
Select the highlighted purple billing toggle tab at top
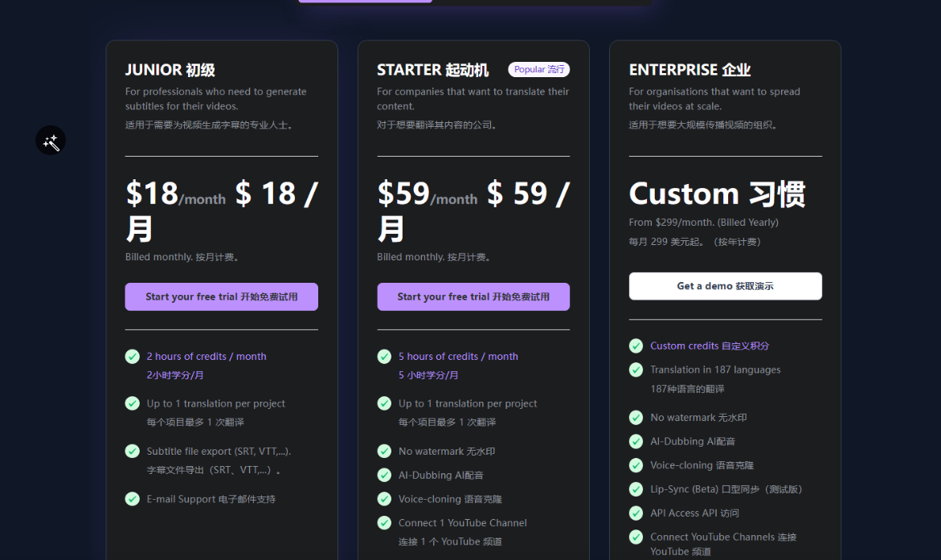pos(365,1)
